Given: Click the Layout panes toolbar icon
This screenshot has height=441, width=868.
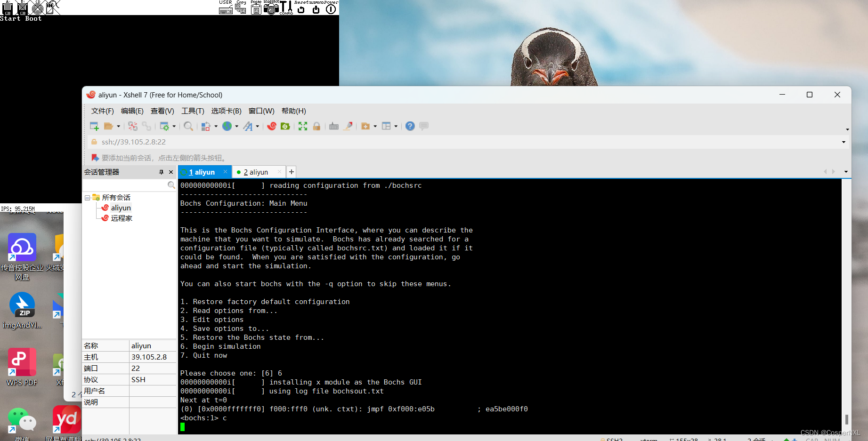Looking at the screenshot, I should coord(386,126).
